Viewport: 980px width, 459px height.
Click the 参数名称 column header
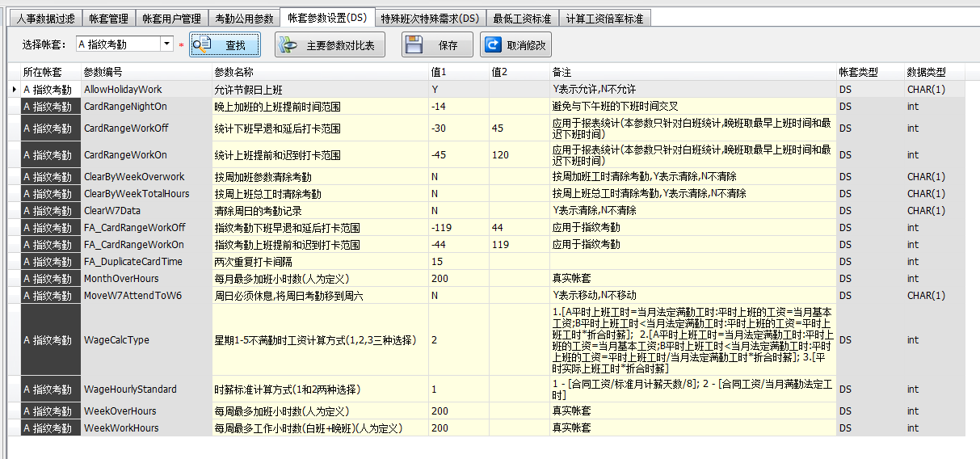pyautogui.click(x=320, y=72)
